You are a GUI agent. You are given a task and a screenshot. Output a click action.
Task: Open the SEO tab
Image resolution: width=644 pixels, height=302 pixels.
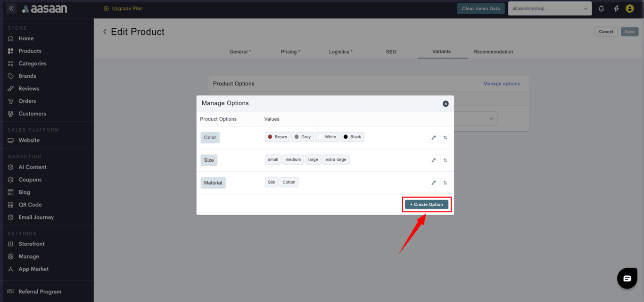pyautogui.click(x=391, y=52)
